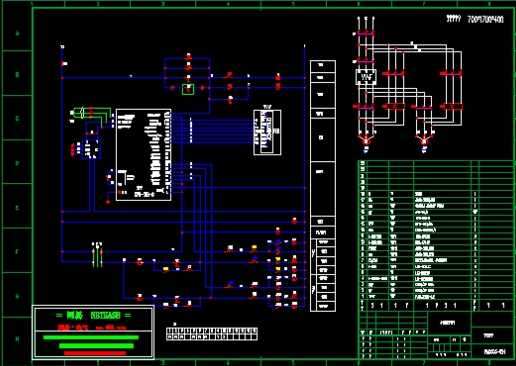The width and height of the screenshot is (516, 366).
Task: Click the white circuit breaker box in power circuit
Action: (366, 77)
